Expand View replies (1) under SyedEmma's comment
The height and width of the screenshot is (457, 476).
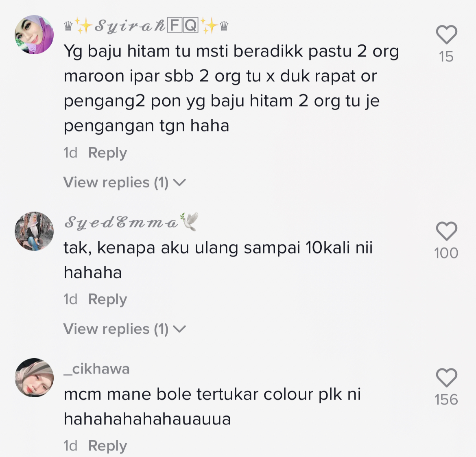click(x=124, y=329)
